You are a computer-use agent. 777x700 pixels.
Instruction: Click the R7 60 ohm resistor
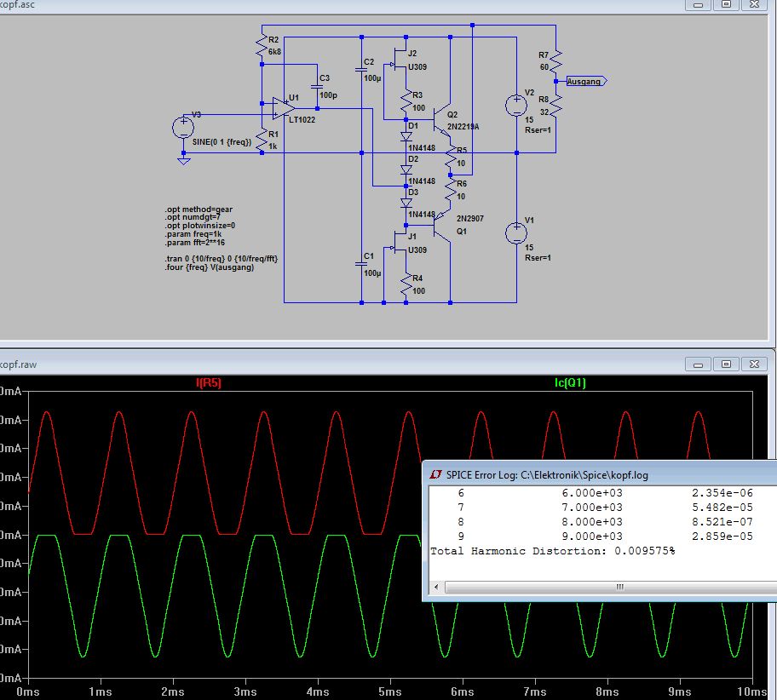[x=555, y=60]
